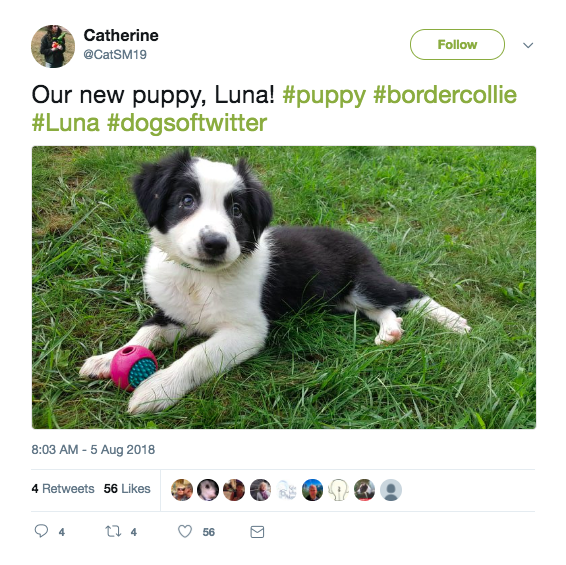Click the reply speech bubble icon
The height and width of the screenshot is (565, 566).
[x=41, y=531]
